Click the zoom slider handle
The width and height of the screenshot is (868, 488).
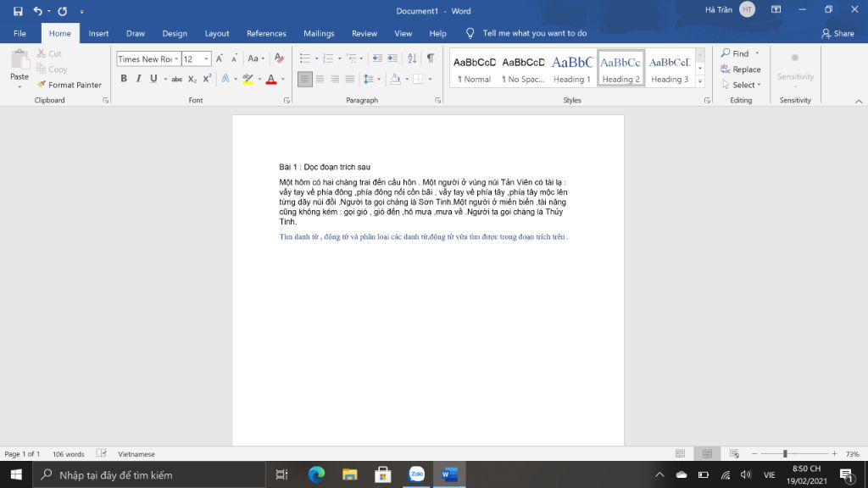pyautogui.click(x=785, y=454)
